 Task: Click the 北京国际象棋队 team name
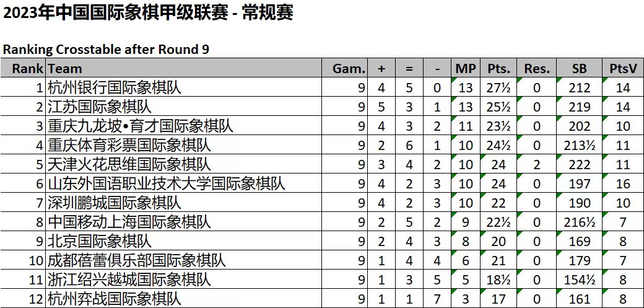(x=100, y=241)
